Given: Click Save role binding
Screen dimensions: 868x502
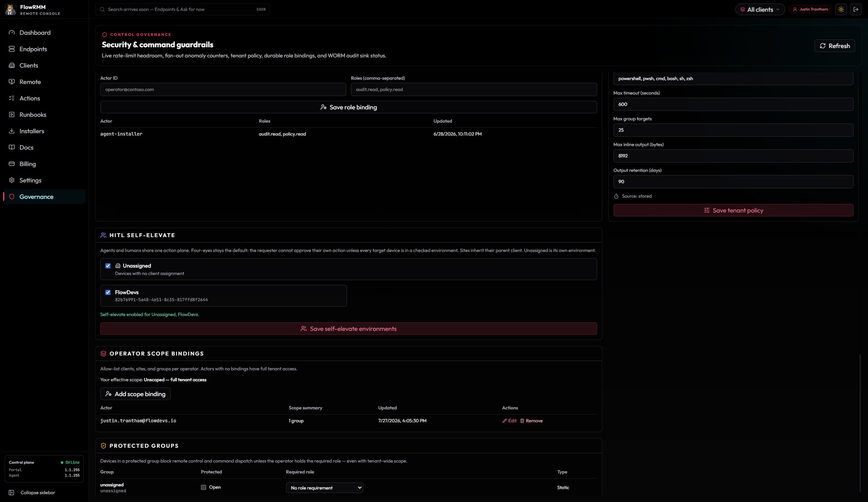Looking at the screenshot, I should coord(349,107).
